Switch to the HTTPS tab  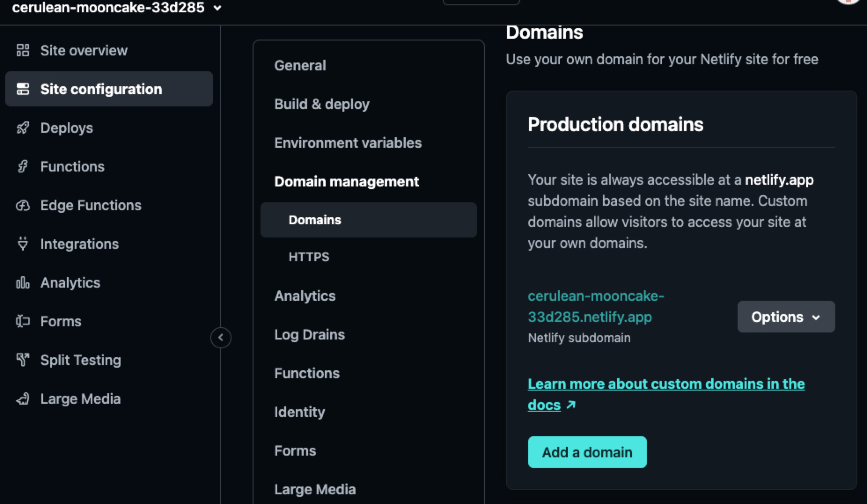pos(309,257)
